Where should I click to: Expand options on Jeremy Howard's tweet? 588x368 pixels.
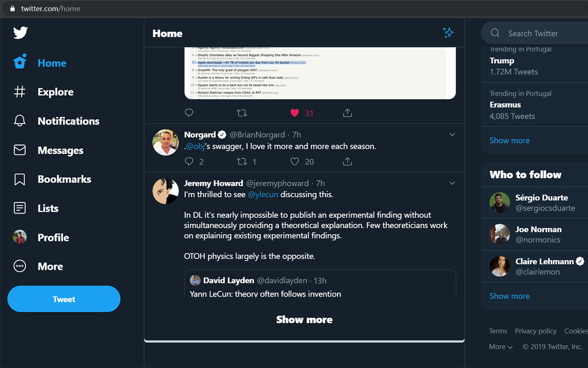pos(452,183)
